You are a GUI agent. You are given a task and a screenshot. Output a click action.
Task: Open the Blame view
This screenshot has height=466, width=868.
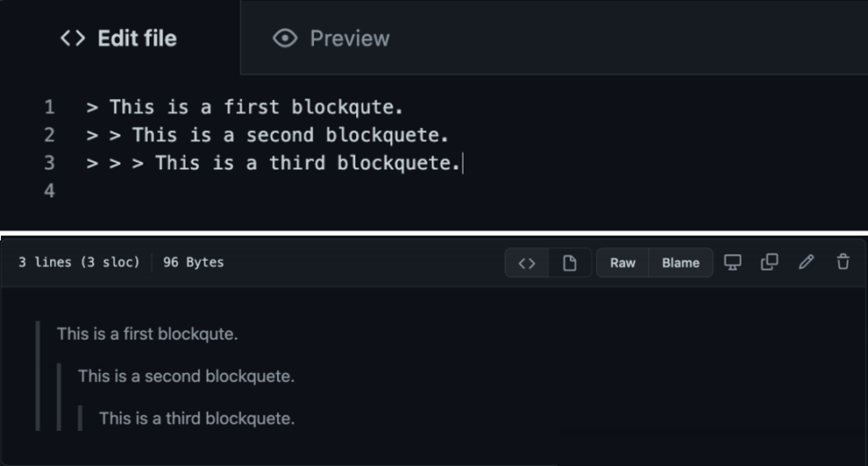coord(680,263)
